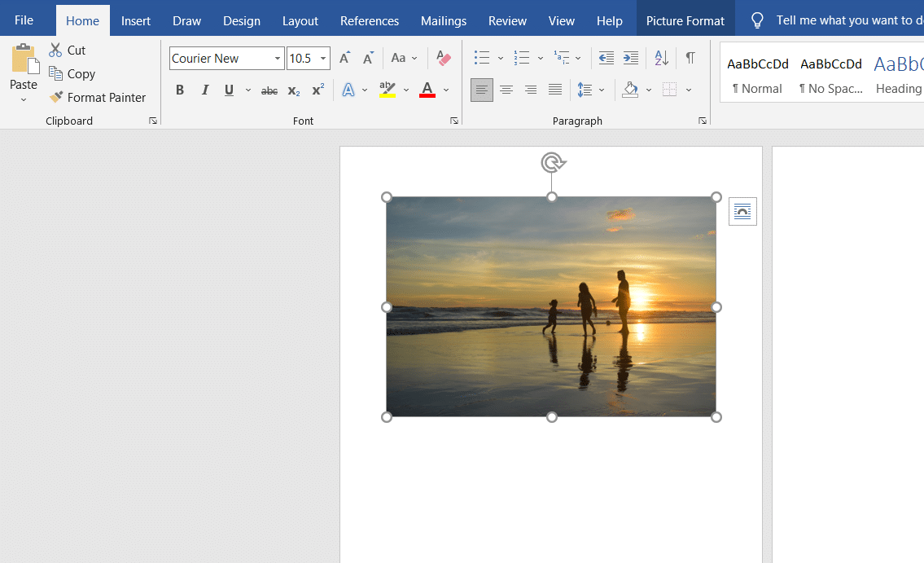924x563 pixels.
Task: Click the lightbulb Tell me icon
Action: pos(757,20)
